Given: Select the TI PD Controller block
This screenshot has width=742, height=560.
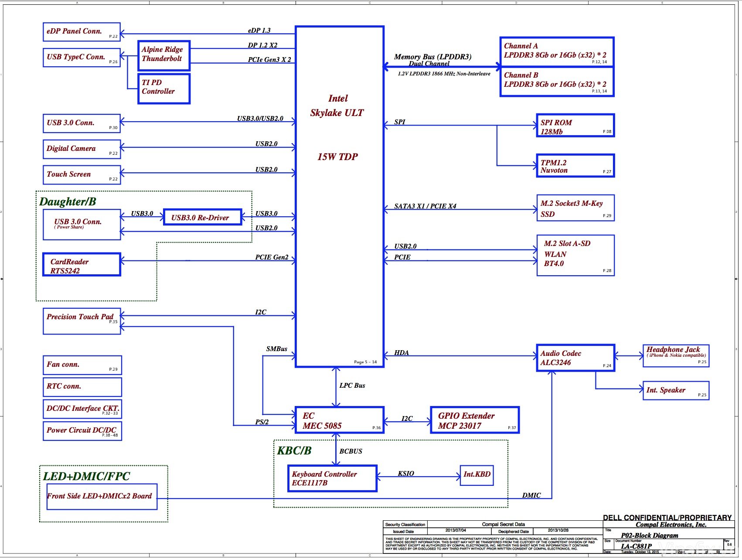Looking at the screenshot, I should [164, 89].
